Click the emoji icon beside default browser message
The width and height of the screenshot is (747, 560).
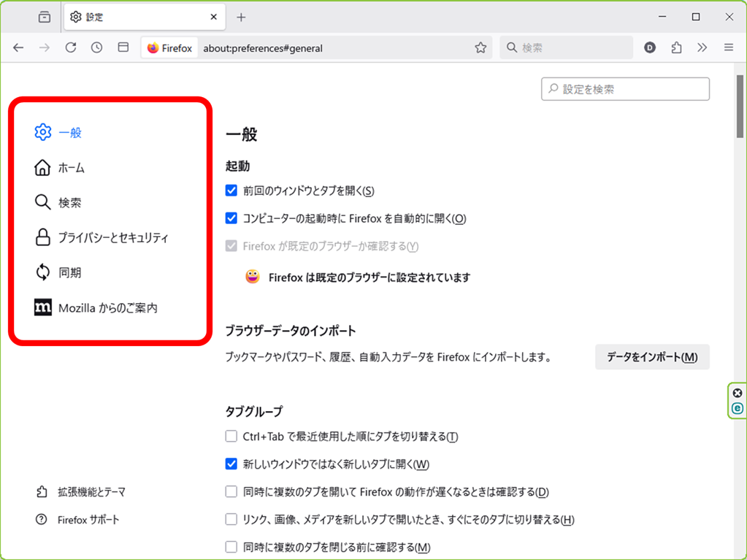point(253,276)
